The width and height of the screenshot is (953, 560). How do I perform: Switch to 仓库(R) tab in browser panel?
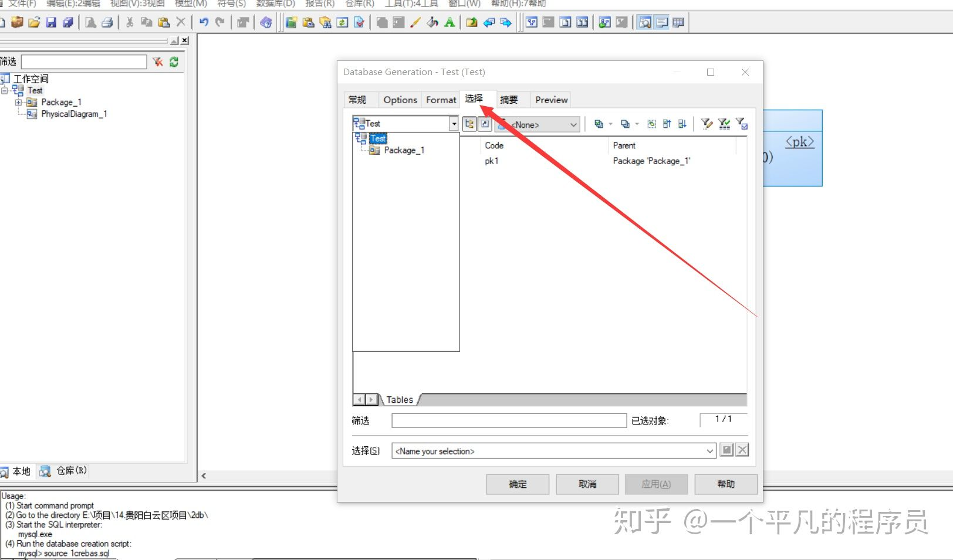click(x=63, y=471)
